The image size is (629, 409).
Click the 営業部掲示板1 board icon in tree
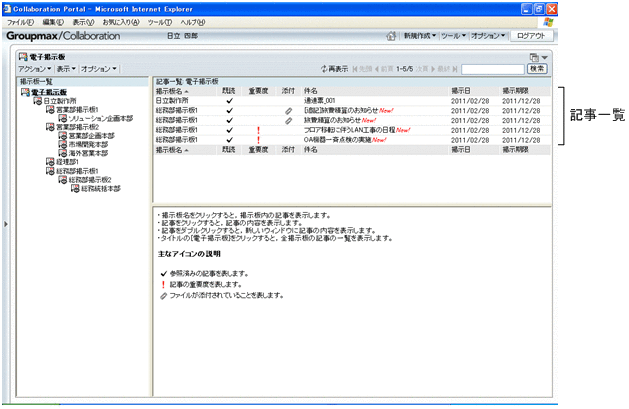pos(50,110)
